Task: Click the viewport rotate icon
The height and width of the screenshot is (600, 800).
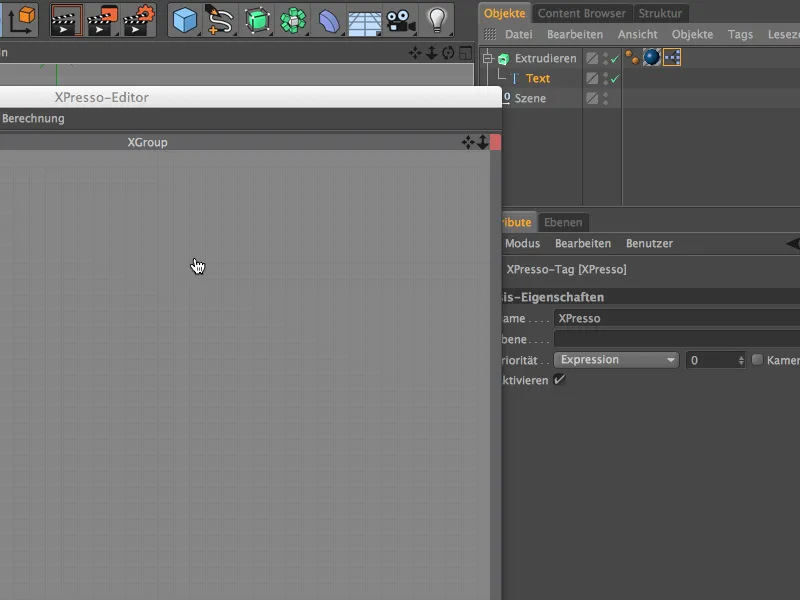Action: 448,53
